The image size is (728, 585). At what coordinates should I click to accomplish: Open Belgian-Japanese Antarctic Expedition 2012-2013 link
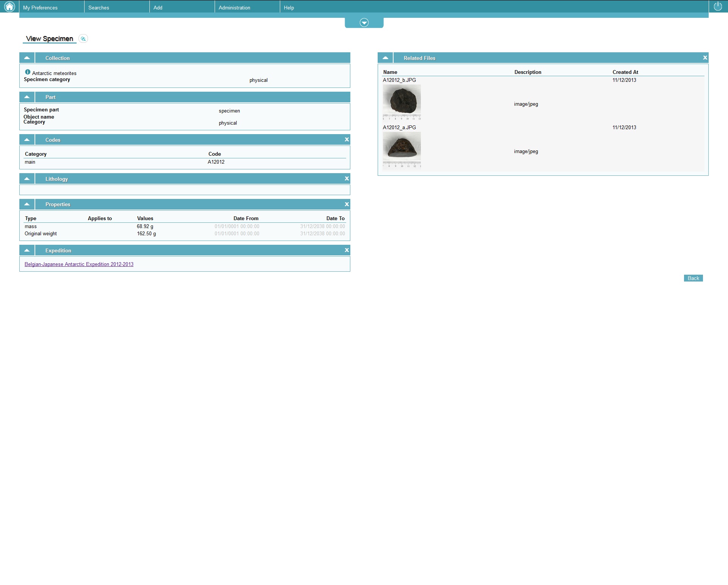pos(79,264)
